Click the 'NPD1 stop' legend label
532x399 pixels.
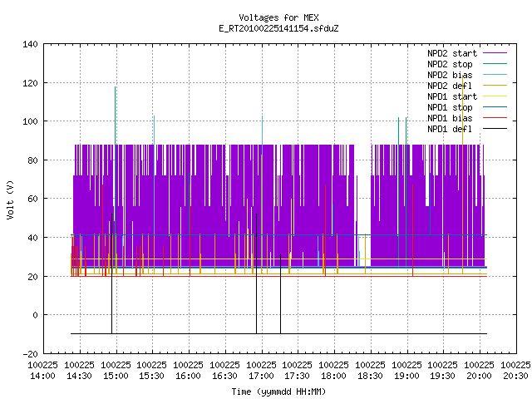(450, 107)
